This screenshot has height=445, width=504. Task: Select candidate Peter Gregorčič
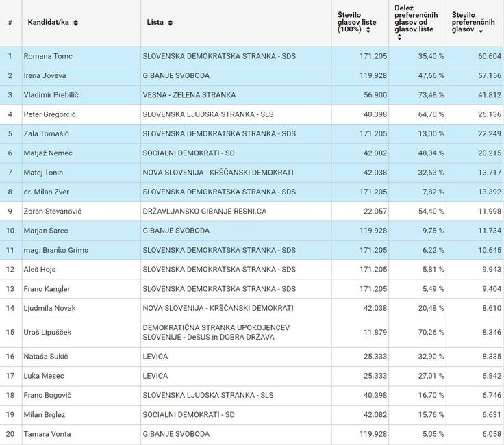(49, 114)
